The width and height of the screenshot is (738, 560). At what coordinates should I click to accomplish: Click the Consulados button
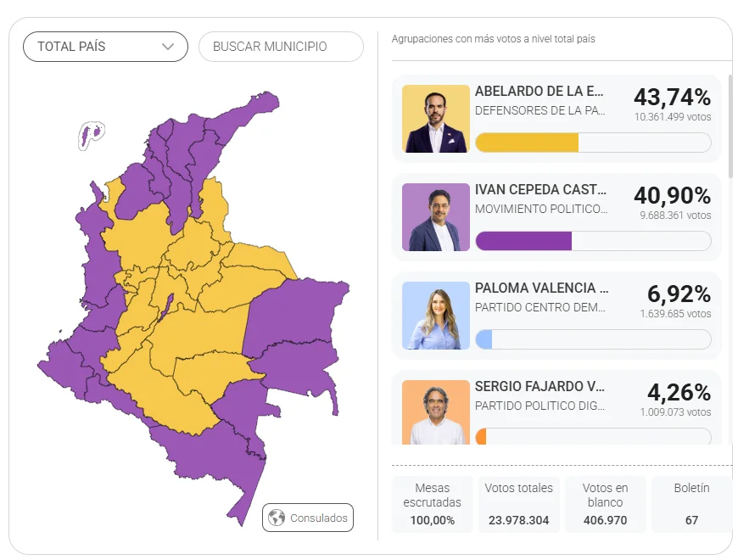click(308, 518)
